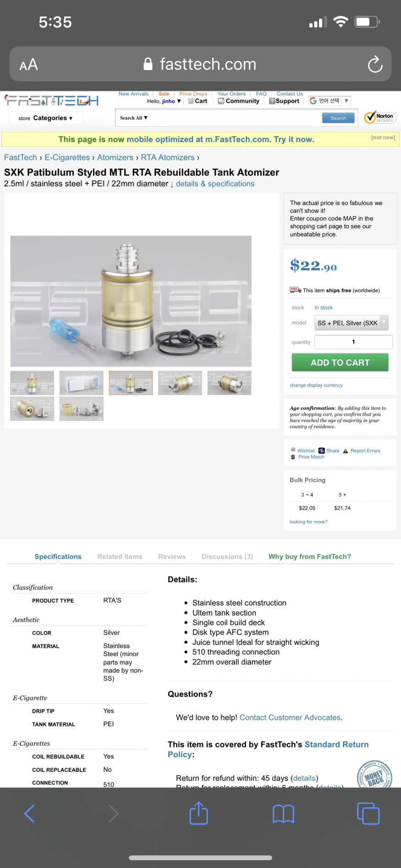
Task: Expand the store Categories dropdown
Action: [x=45, y=118]
